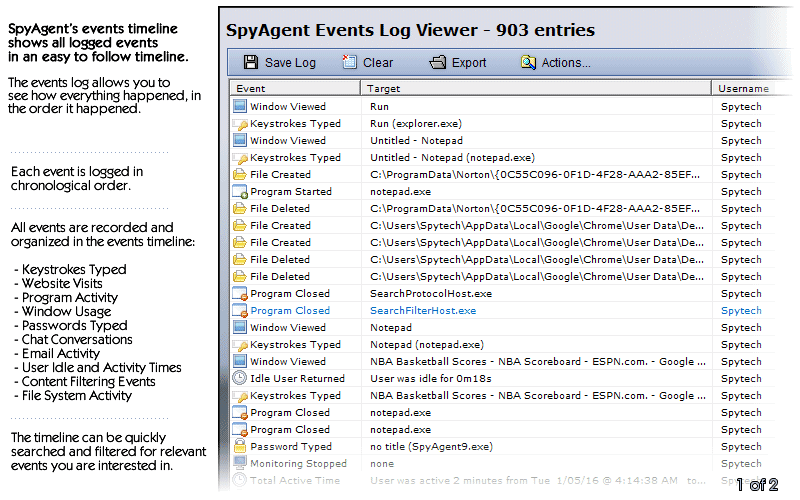Click the Export printer icon
This screenshot has width=800, height=500.
tap(438, 62)
